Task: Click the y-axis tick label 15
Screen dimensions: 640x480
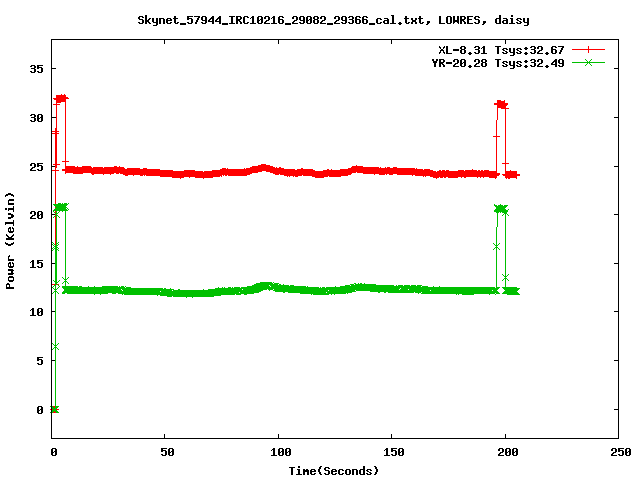Action: pos(36,264)
